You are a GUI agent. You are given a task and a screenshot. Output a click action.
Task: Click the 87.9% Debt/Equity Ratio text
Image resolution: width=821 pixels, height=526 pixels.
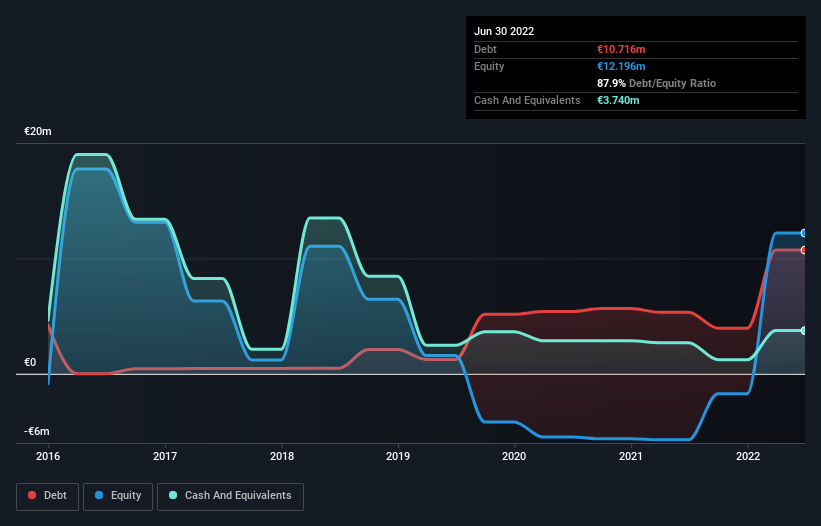point(656,83)
